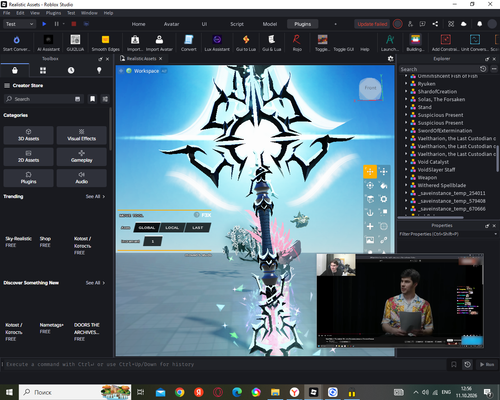Click the Visual Effects category button
Screen dimensions: 500x400
pos(82,135)
